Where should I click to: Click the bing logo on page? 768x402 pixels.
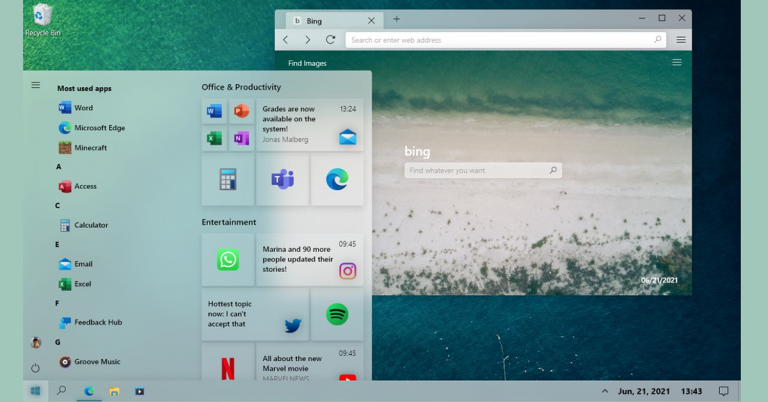click(x=417, y=152)
